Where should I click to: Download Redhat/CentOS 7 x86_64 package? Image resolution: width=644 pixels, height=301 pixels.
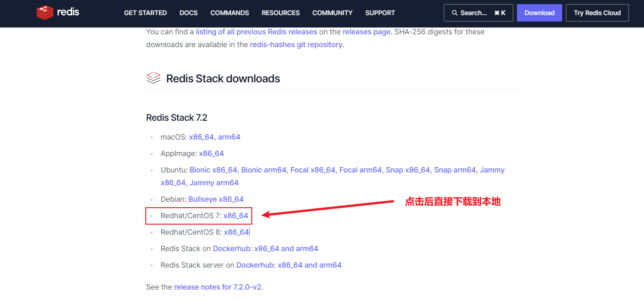[x=236, y=216]
